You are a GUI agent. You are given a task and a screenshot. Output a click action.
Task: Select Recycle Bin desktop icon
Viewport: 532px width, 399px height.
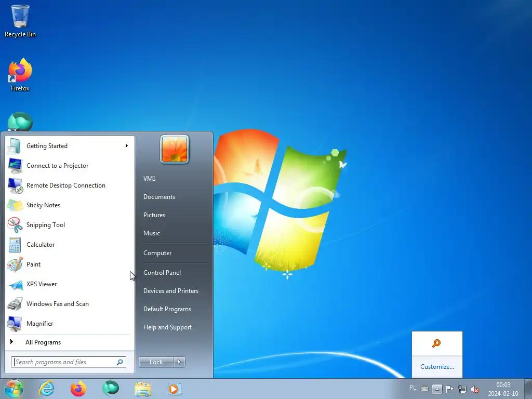[20, 21]
